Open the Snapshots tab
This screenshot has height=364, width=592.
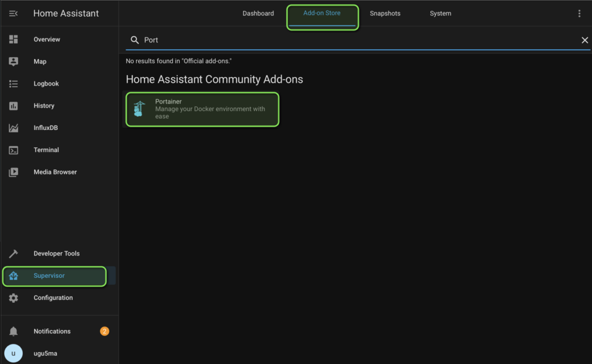click(x=385, y=14)
